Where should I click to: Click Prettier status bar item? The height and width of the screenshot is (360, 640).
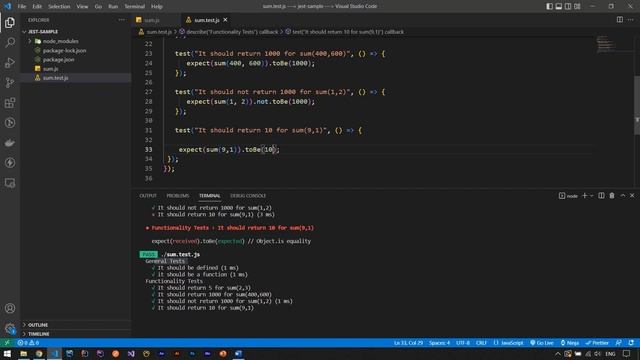point(597,343)
